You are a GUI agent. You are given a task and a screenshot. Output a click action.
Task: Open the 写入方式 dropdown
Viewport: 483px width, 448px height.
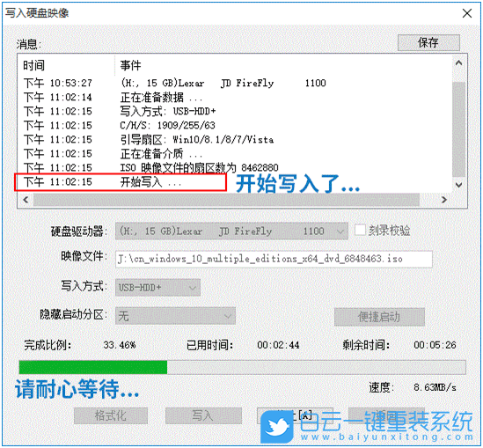[x=157, y=288]
